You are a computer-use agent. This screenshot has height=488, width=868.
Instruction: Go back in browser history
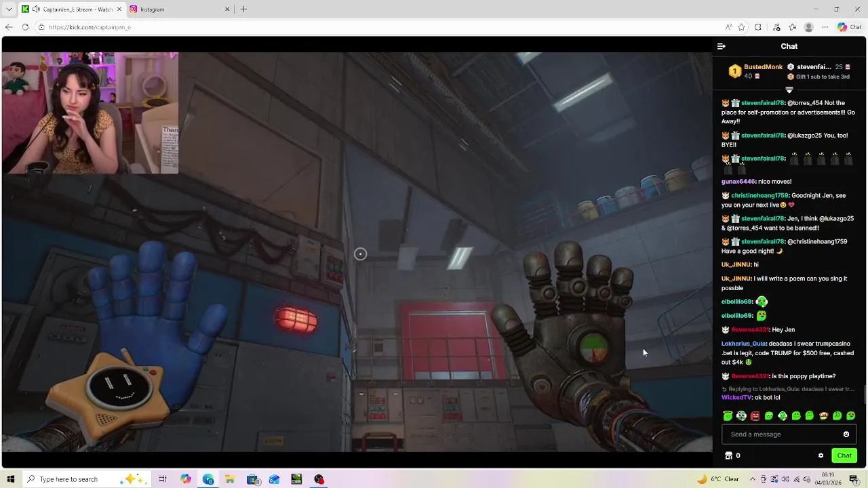[9, 27]
